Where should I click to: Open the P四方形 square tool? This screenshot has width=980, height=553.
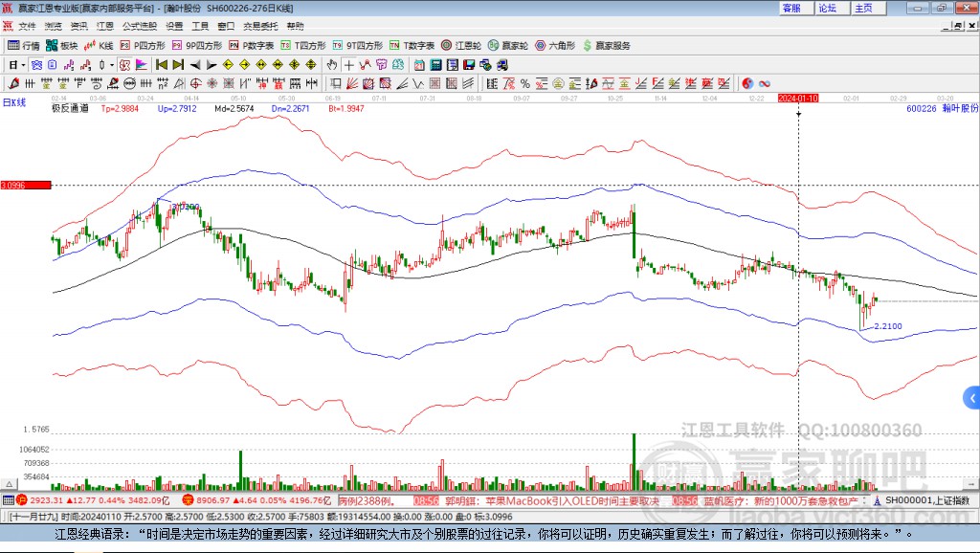click(143, 45)
